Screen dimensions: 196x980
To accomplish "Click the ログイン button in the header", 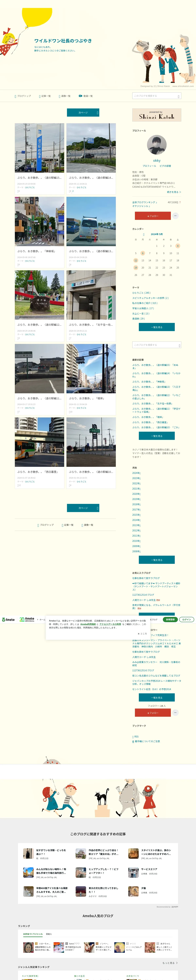I will coord(187,620).
